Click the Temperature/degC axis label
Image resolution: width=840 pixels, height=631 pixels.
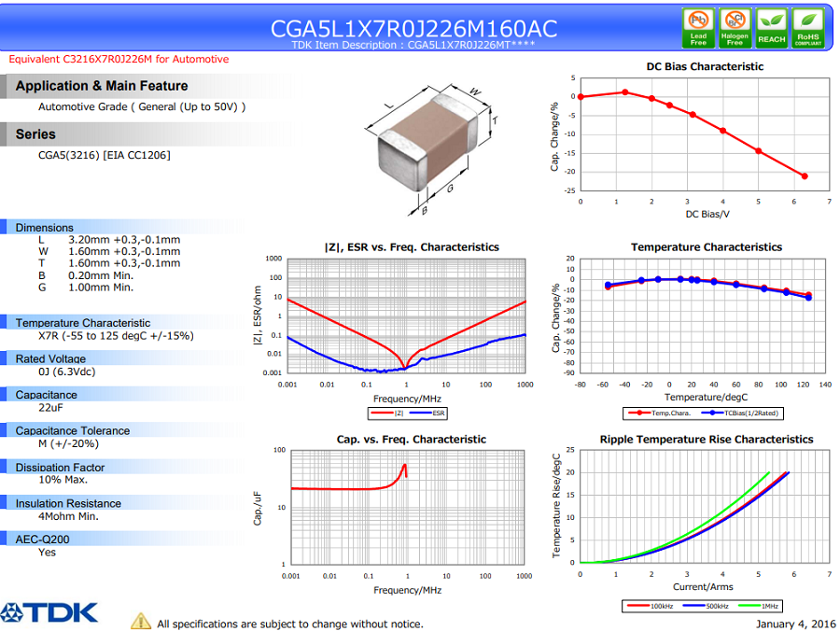click(707, 397)
